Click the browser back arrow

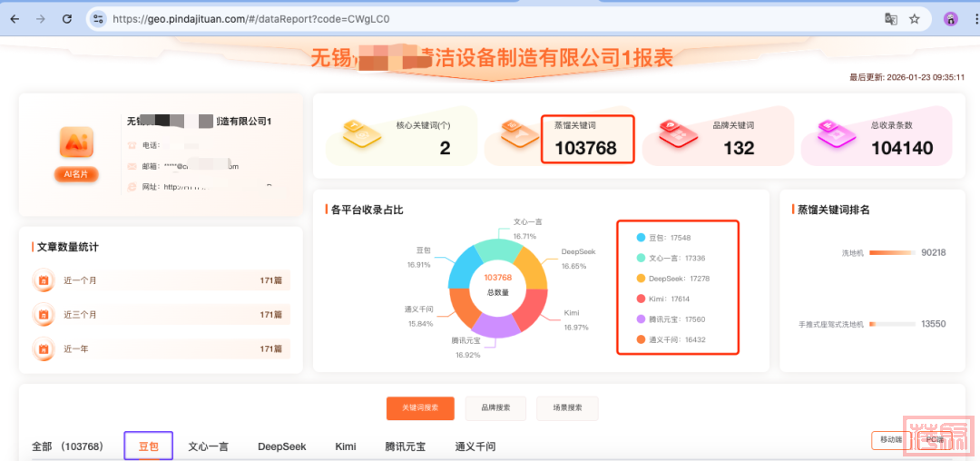[15, 18]
